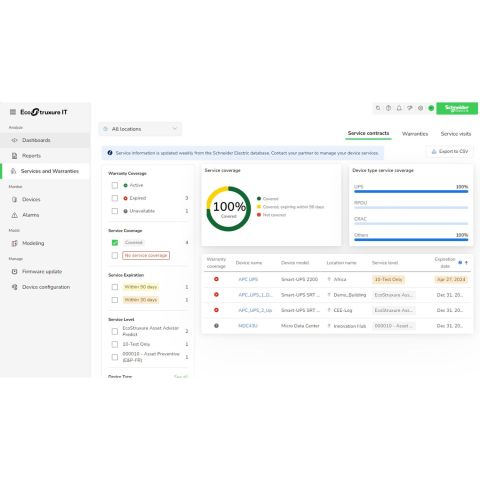Viewport: 480px width, 480px height.
Task: Expand the All locations dropdown
Action: 140,129
